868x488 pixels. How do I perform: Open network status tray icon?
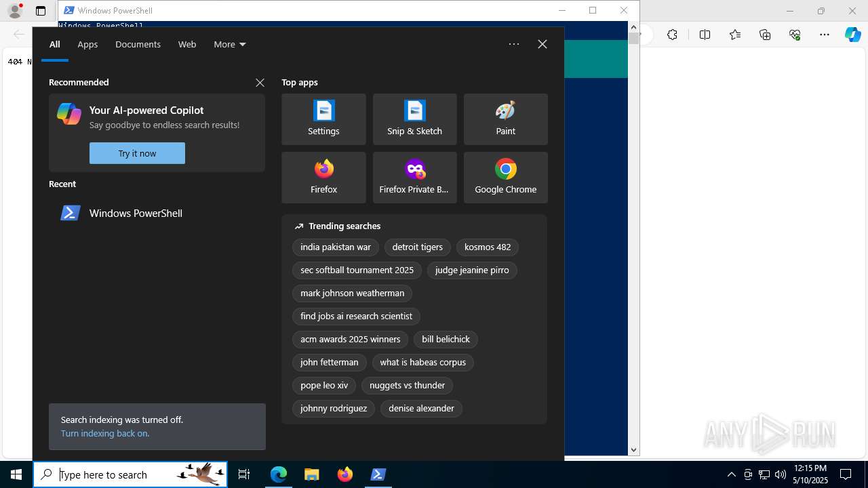[764, 474]
